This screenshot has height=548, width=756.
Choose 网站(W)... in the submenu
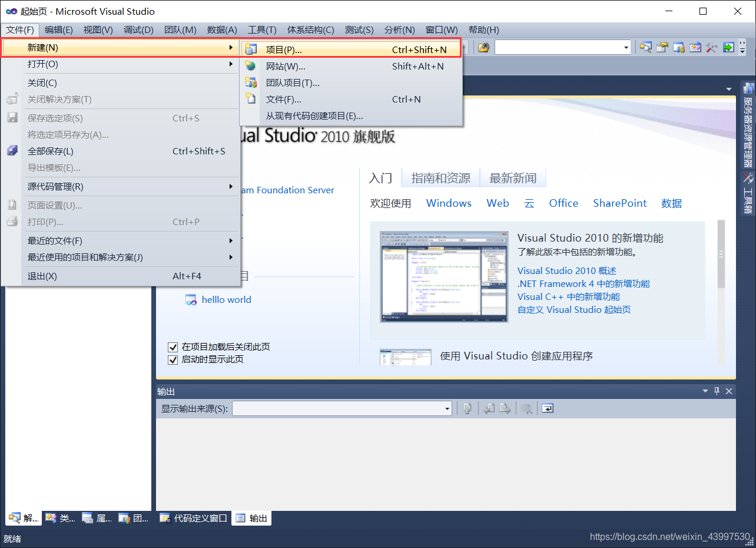point(352,66)
